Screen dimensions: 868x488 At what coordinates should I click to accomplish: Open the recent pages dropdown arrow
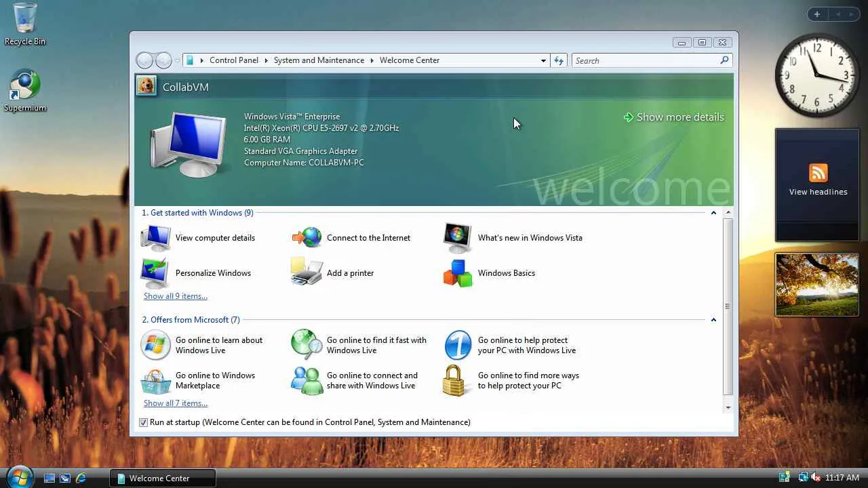pyautogui.click(x=177, y=60)
